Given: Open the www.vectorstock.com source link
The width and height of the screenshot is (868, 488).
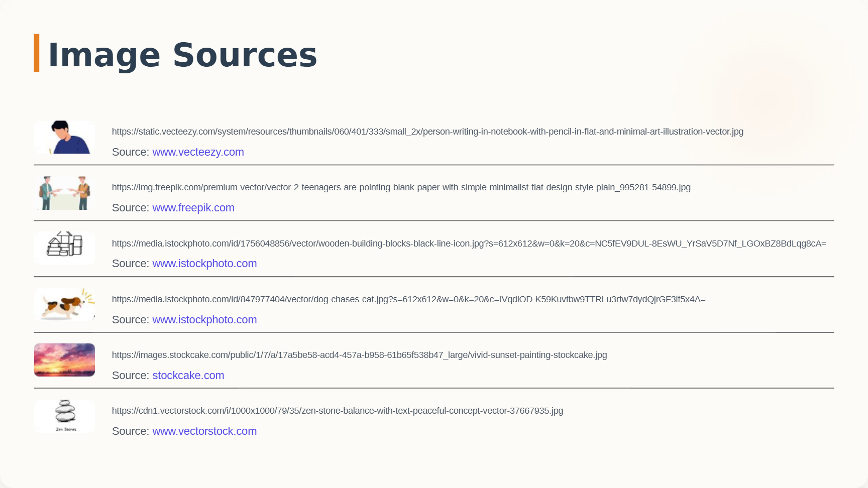Looking at the screenshot, I should tap(204, 431).
